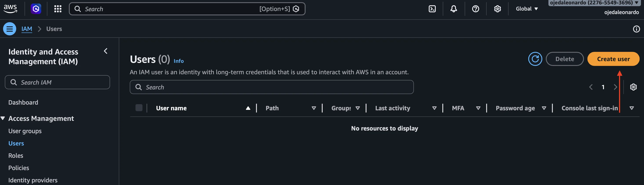Open the services grid menu
This screenshot has width=644, height=185.
pos(58,9)
